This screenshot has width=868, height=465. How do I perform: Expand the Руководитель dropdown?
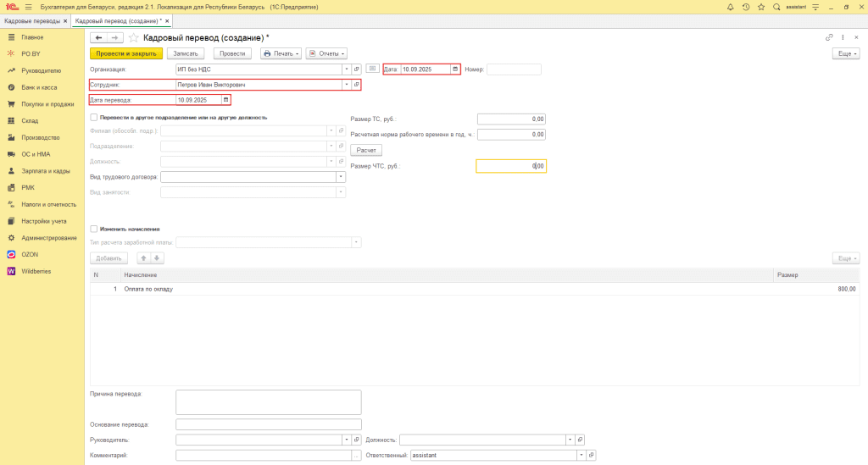[347, 440]
